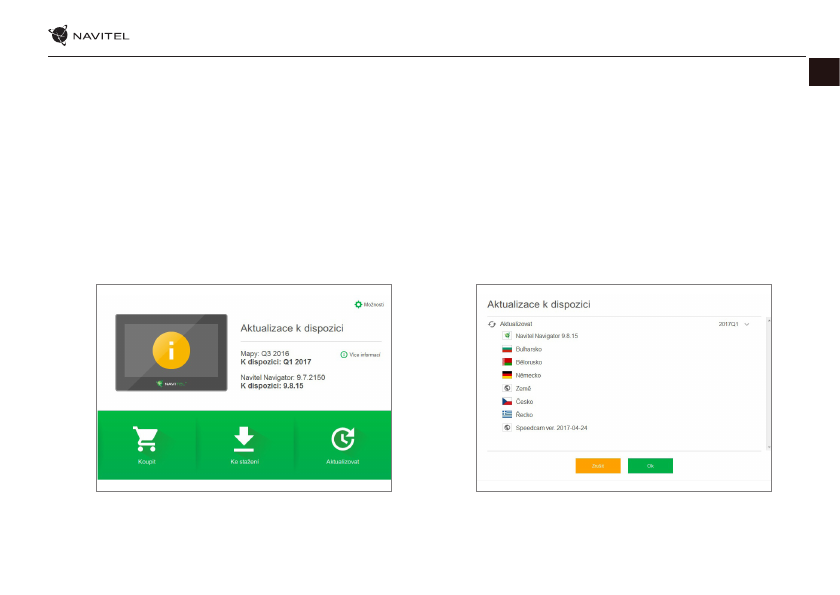Select the Bělorusko map entry
Screen dimensions: 840x595
[x=531, y=361]
